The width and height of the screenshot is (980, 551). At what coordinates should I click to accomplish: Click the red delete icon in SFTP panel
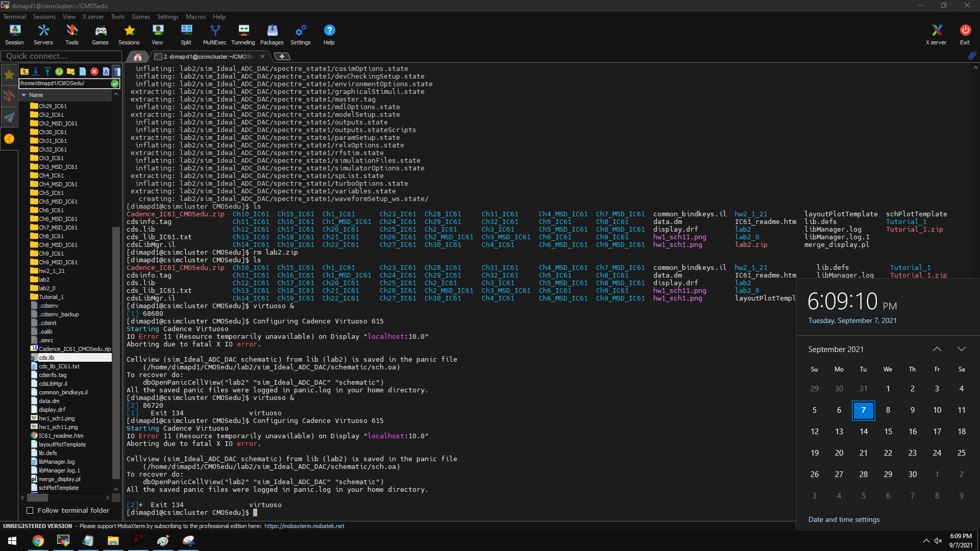[x=94, y=71]
